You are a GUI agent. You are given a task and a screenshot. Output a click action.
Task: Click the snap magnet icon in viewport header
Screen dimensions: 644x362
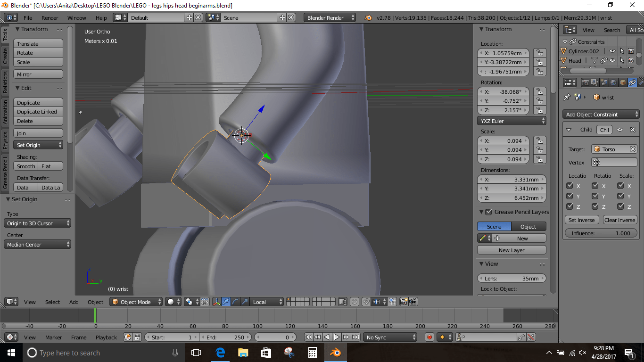click(x=366, y=302)
